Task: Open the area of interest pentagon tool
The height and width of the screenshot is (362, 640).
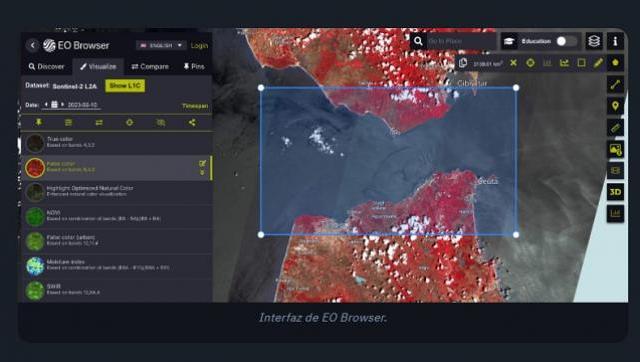Action: [616, 63]
